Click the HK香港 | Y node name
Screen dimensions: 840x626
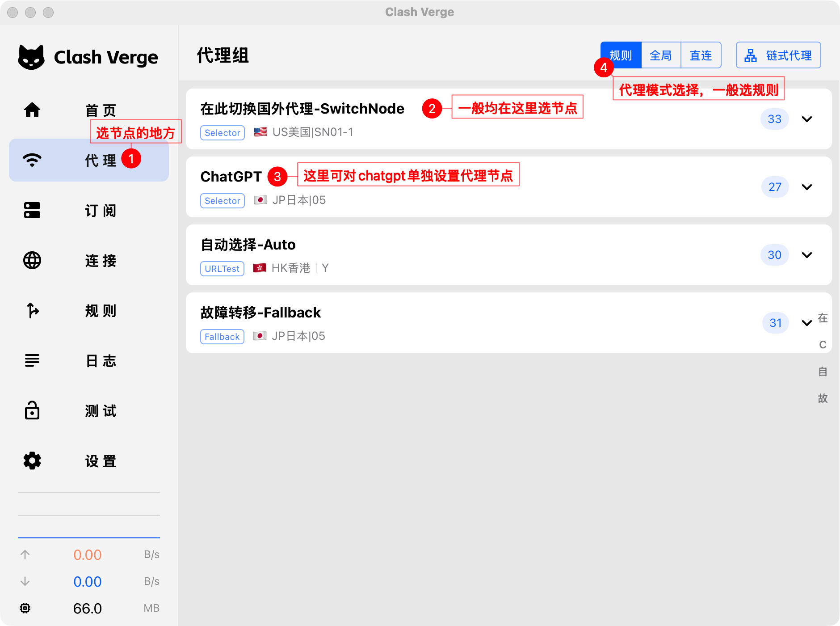point(300,268)
